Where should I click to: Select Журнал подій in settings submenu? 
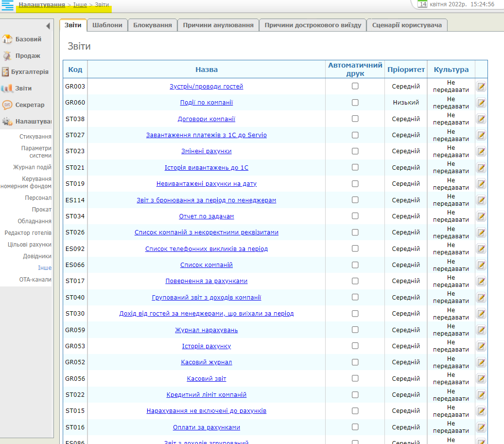(32, 167)
